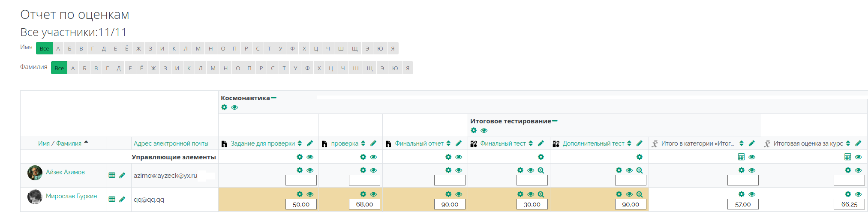Edit grades pencil for Дополнительный тест
The width and height of the screenshot is (868, 212).
coord(640,143)
